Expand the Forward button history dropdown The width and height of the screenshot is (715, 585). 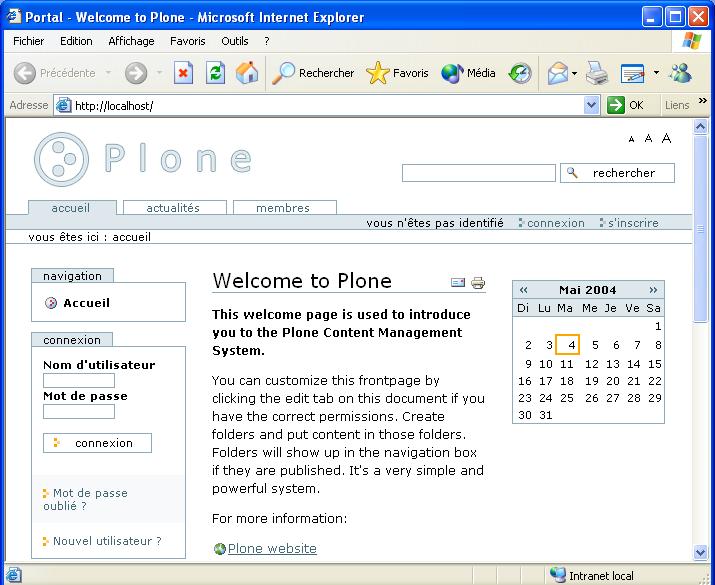click(158, 73)
